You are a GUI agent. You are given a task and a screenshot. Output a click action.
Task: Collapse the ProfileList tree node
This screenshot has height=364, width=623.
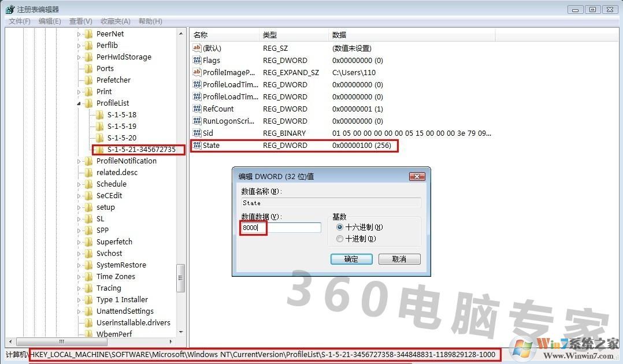[x=79, y=103]
